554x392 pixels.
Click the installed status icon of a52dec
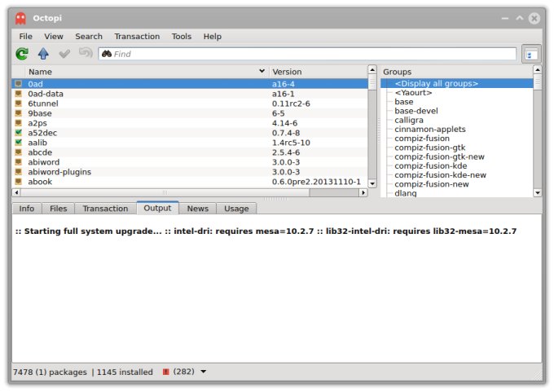click(19, 132)
